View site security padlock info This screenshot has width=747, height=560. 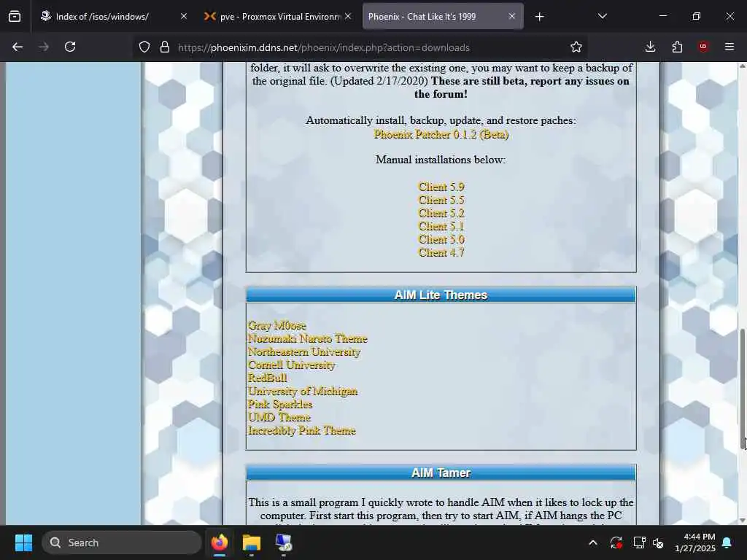165,47
